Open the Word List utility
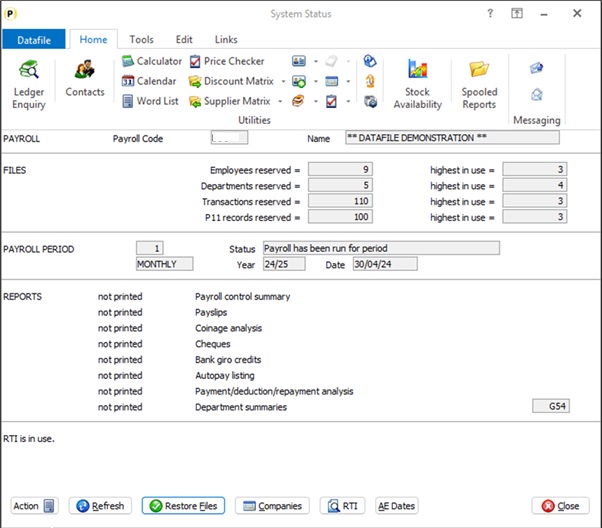 150,101
